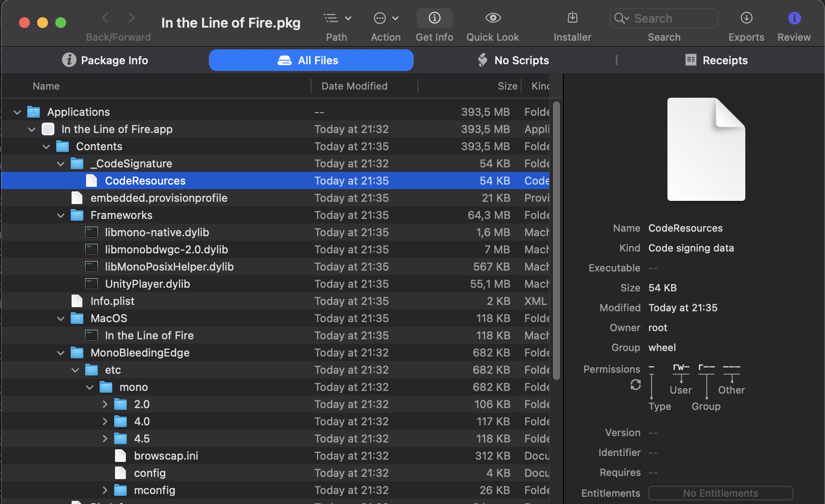Open Quick Look eye icon

[x=493, y=18]
